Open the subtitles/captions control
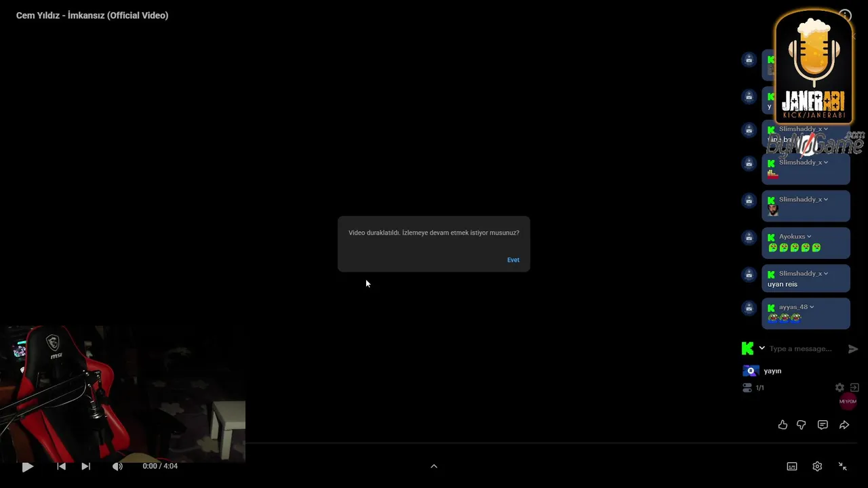Screen dimensions: 868x488 (x=792, y=466)
